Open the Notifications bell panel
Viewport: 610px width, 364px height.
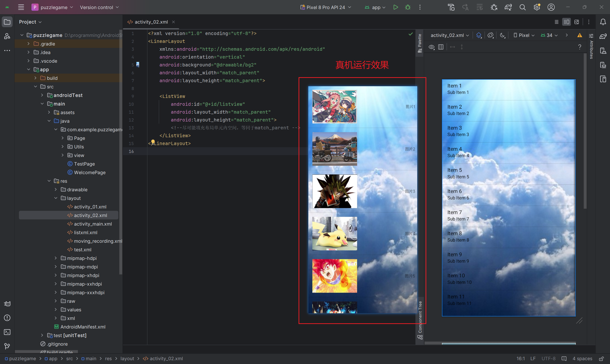(x=603, y=22)
